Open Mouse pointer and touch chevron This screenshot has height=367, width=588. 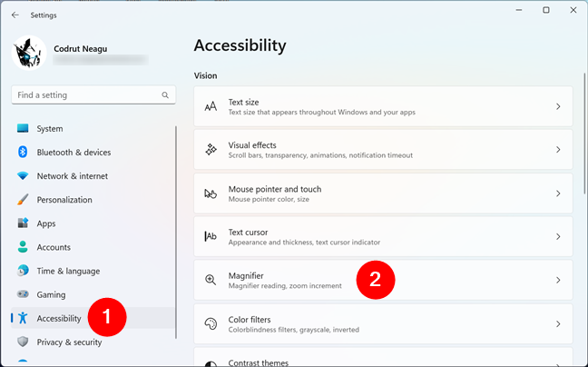coord(558,193)
